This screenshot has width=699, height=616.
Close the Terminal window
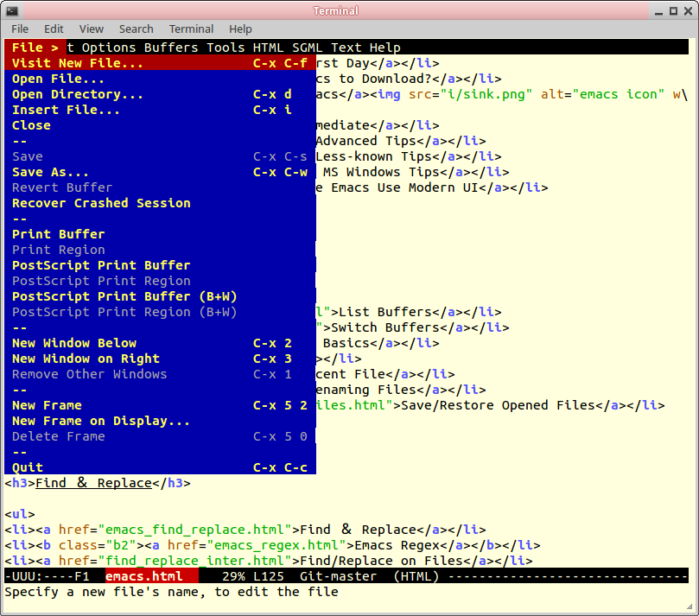[x=688, y=11]
